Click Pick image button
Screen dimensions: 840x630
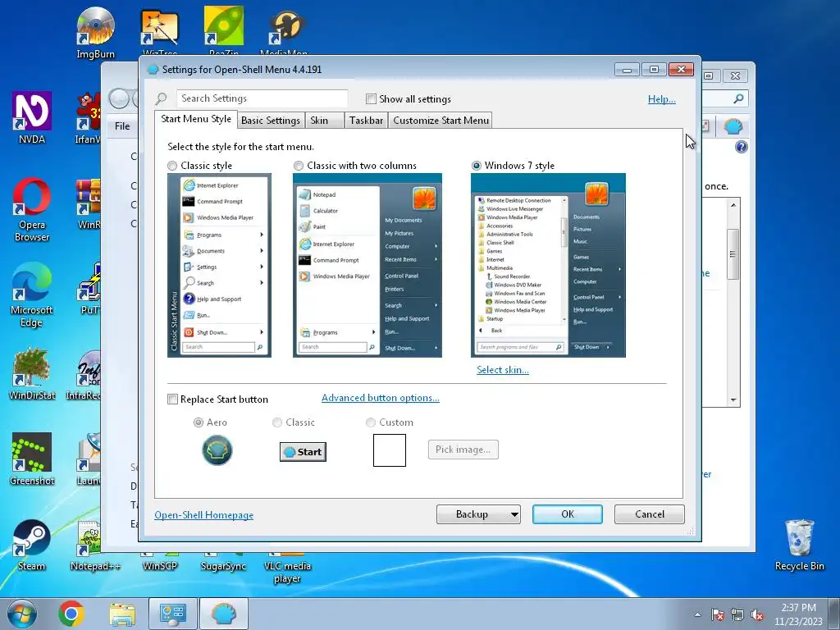463,450
